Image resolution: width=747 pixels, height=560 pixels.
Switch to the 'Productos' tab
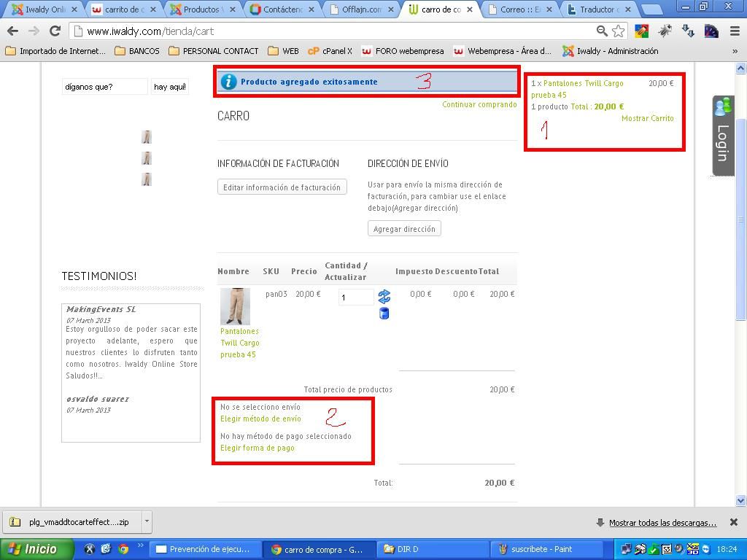(203, 9)
